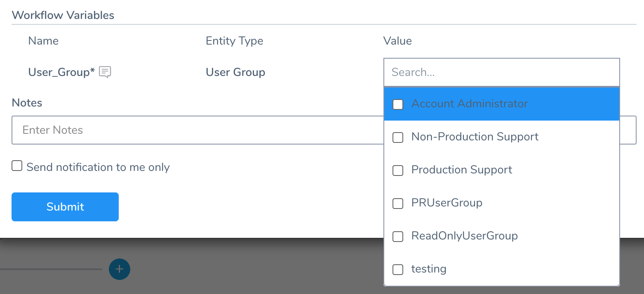Screen dimensions: 644x294
Task: Select Account Administrator option label
Action: tap(470, 104)
